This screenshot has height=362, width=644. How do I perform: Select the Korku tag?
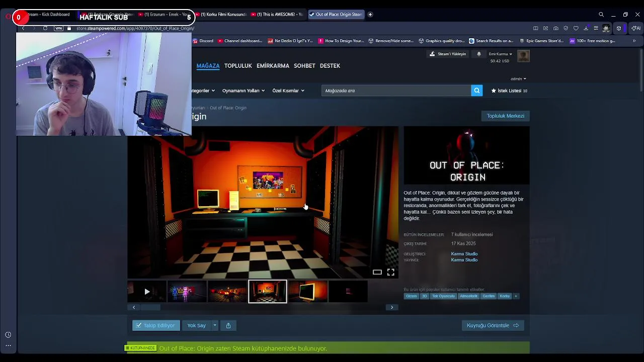[x=505, y=296]
